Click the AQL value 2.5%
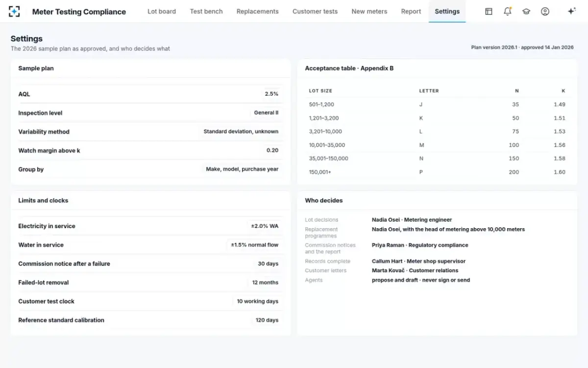 pyautogui.click(x=271, y=94)
